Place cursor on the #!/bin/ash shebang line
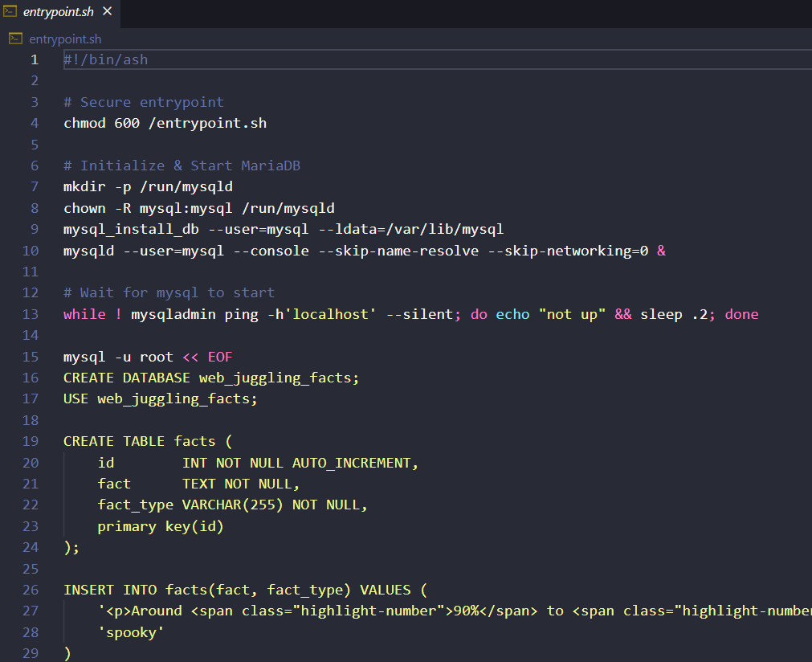 point(105,59)
